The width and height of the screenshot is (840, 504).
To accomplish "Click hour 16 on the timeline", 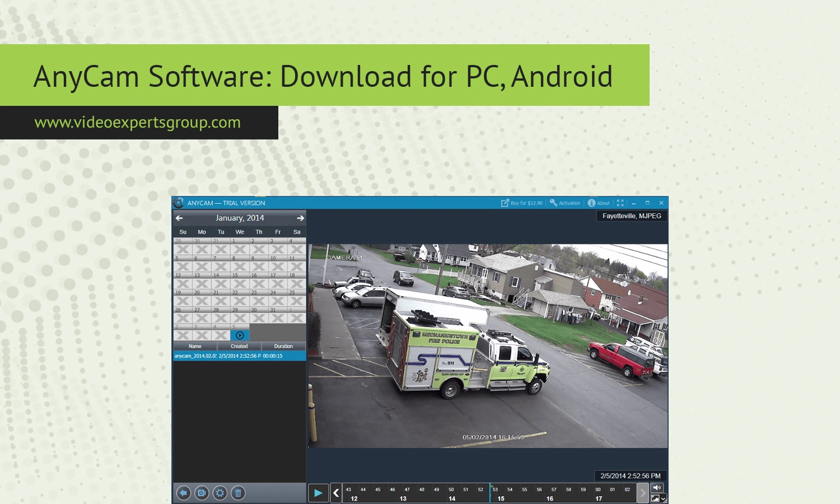I will coord(550,498).
